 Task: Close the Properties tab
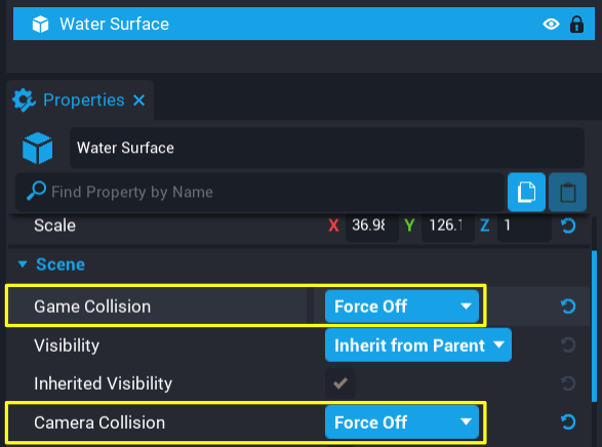click(139, 100)
